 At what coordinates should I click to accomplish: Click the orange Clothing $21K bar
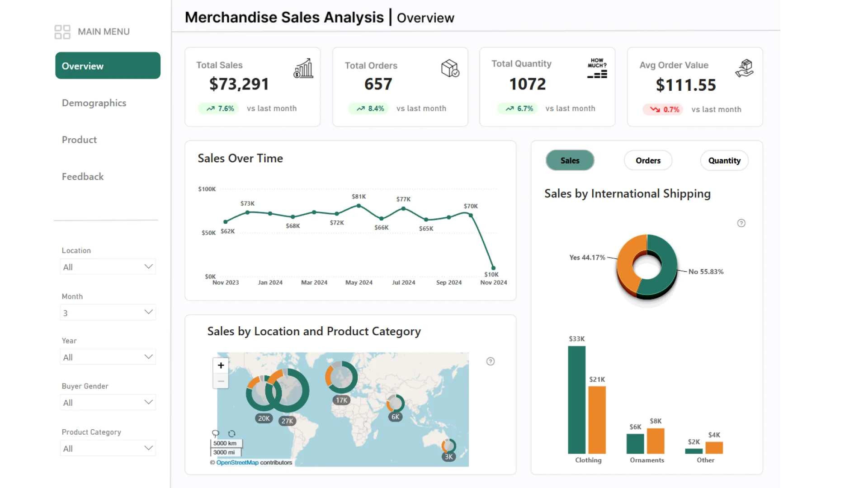pyautogui.click(x=597, y=420)
